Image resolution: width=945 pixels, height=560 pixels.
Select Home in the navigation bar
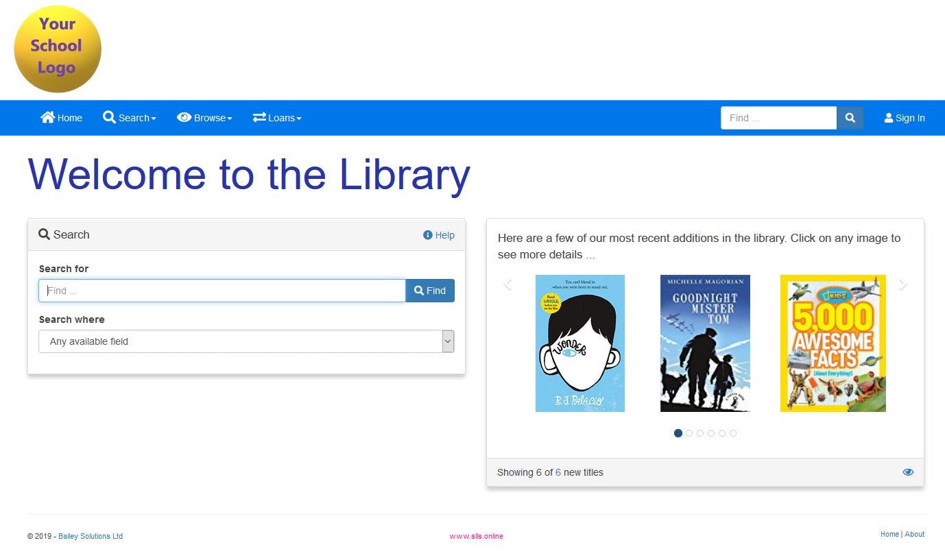point(61,117)
